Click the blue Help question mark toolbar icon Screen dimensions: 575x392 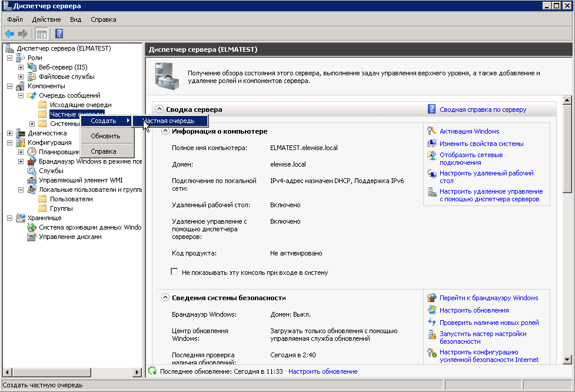point(59,34)
